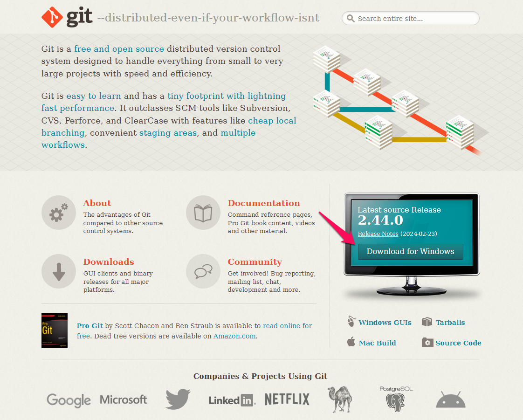523x420 pixels.
Task: Click the Google logo
Action: click(x=69, y=400)
